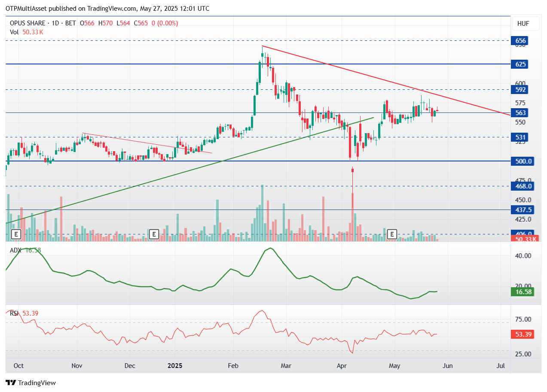
Task: Click the 500.0 support level label
Action: pos(523,161)
